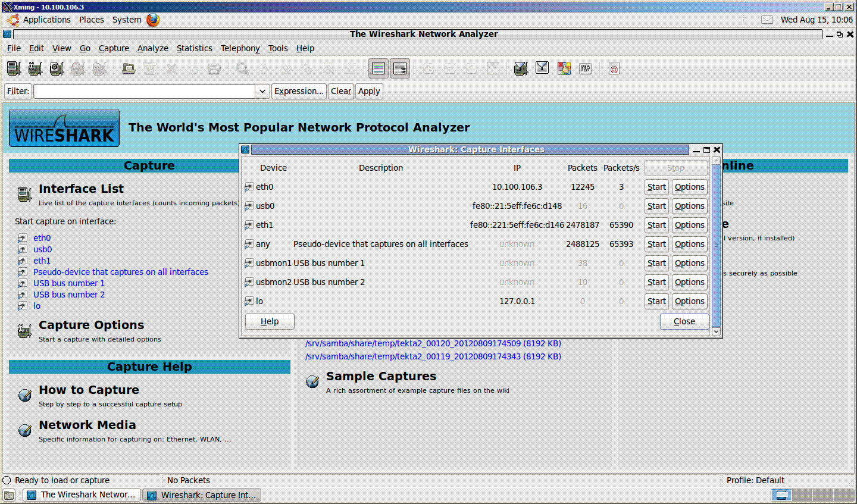Open recent file tekta2_00119_20120809174343
Screen dimensions: 857x504
click(433, 356)
